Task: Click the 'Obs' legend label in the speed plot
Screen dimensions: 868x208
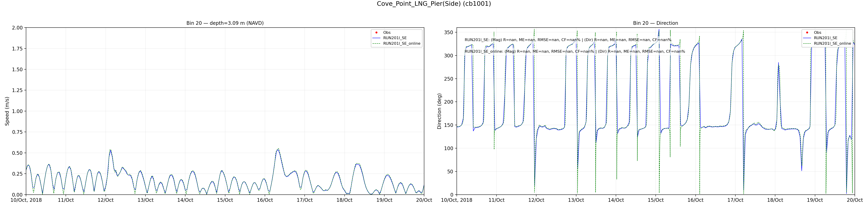Action: [387, 33]
